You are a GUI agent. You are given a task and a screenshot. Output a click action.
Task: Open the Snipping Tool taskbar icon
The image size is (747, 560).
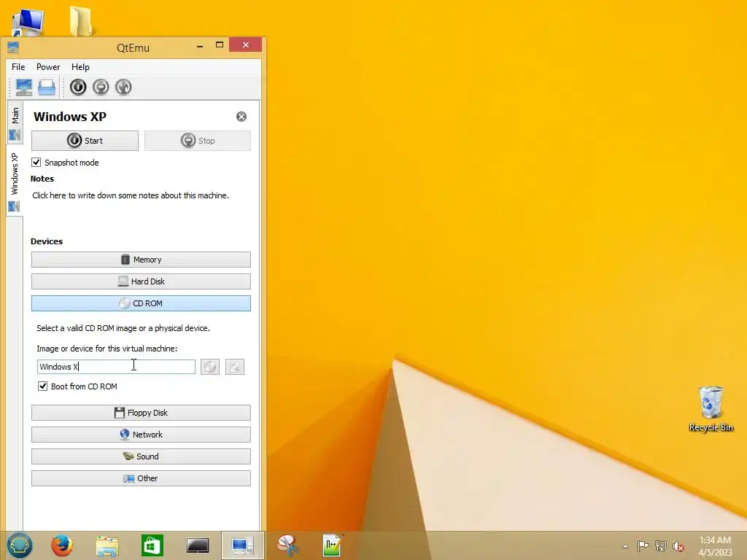pyautogui.click(x=287, y=545)
